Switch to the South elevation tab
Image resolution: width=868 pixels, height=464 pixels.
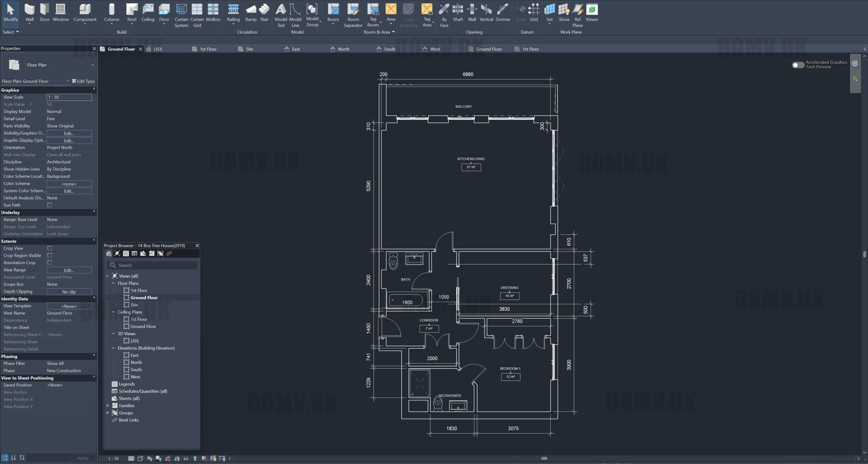(389, 49)
